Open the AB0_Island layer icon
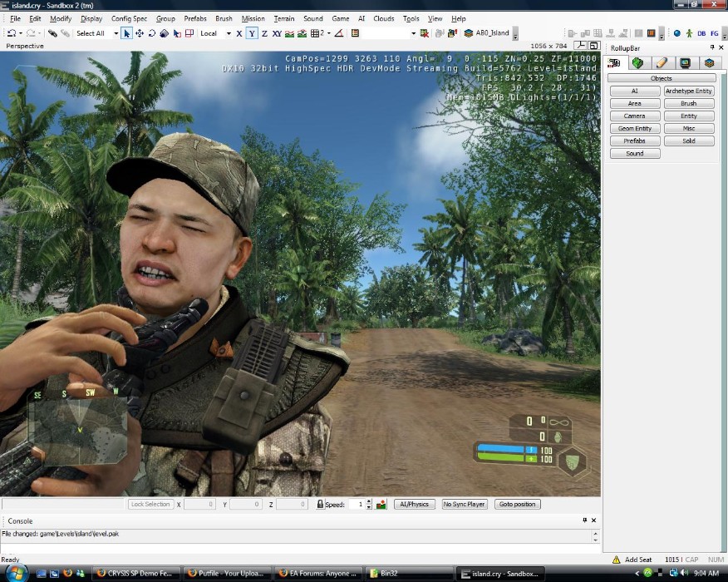The width and height of the screenshot is (728, 582). click(x=469, y=33)
